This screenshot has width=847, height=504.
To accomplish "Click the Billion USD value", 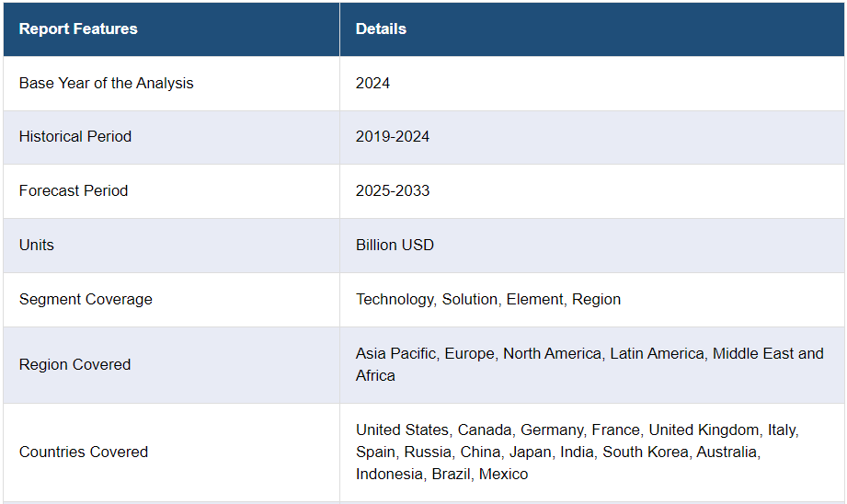I will pyautogui.click(x=395, y=245).
